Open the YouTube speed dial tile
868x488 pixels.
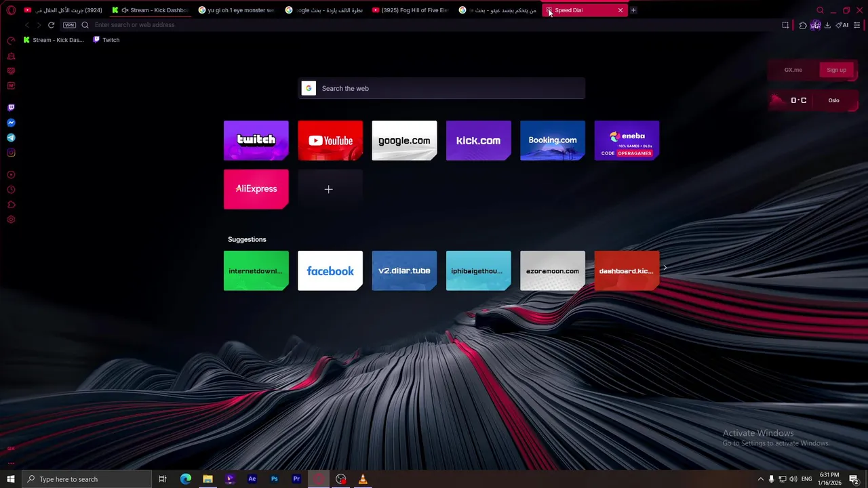click(x=330, y=140)
